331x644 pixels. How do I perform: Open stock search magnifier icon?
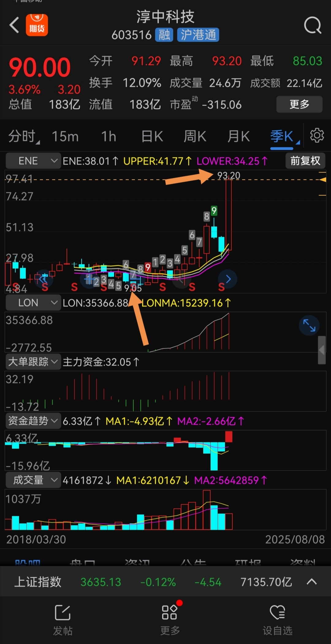pos(313,25)
